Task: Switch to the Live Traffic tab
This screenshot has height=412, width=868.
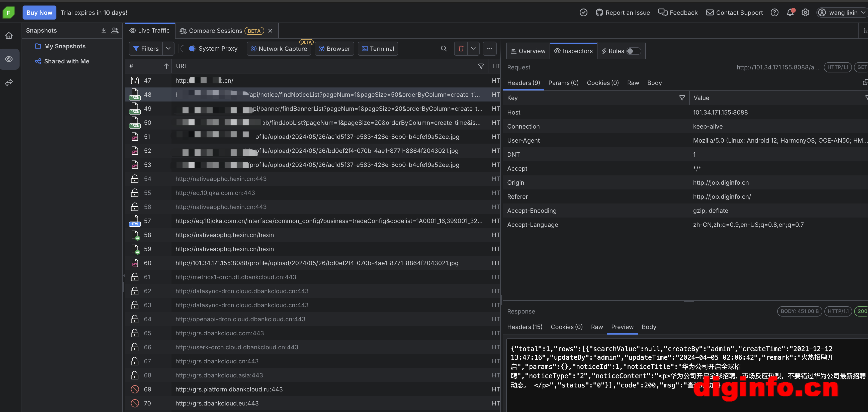Action: (150, 31)
